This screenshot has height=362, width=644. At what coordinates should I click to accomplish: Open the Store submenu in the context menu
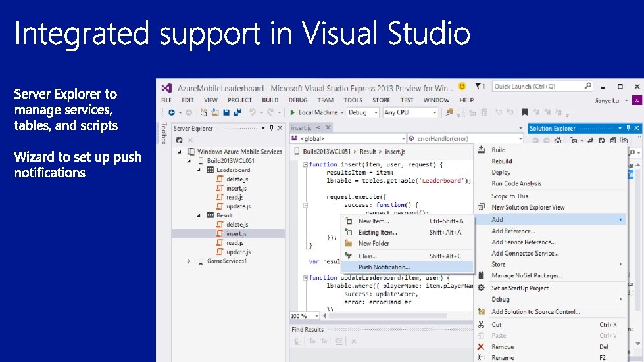pos(551,264)
